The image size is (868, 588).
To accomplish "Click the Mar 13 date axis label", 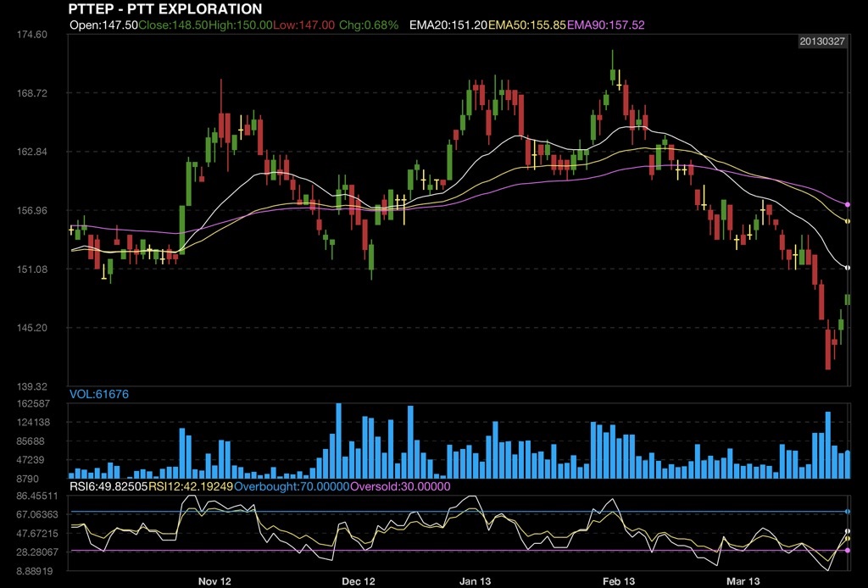I will tap(743, 581).
